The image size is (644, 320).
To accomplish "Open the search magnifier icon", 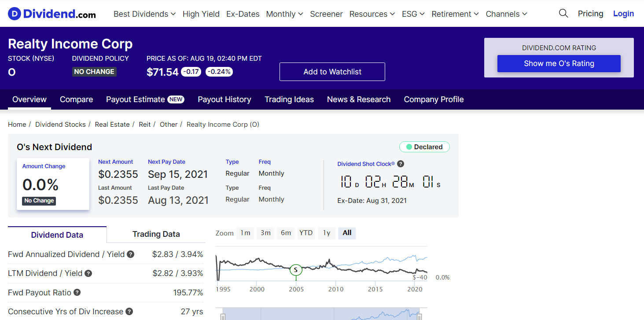I will coord(563,14).
